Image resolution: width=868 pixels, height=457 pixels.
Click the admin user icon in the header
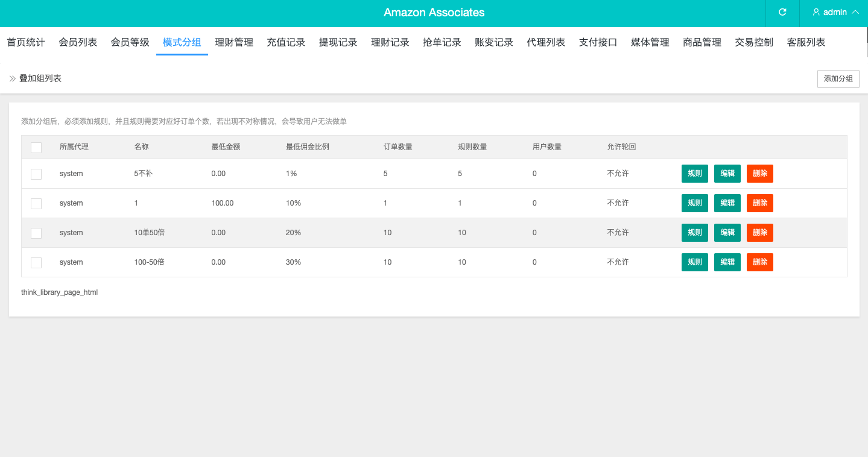[x=816, y=11]
